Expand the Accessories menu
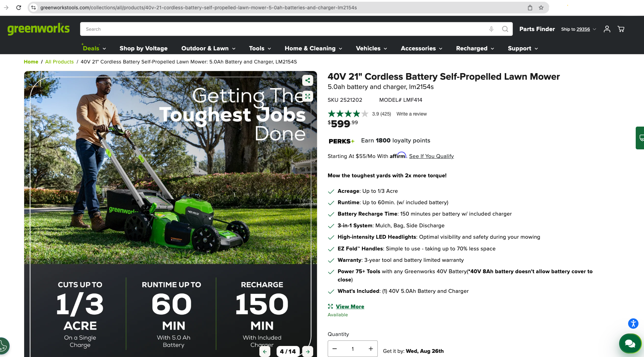This screenshot has width=644, height=357. click(x=422, y=48)
